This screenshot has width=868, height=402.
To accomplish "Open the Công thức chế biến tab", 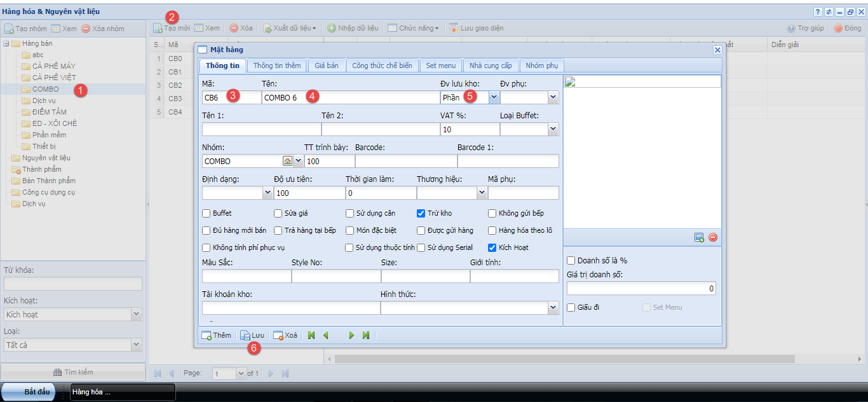I will pos(382,66).
